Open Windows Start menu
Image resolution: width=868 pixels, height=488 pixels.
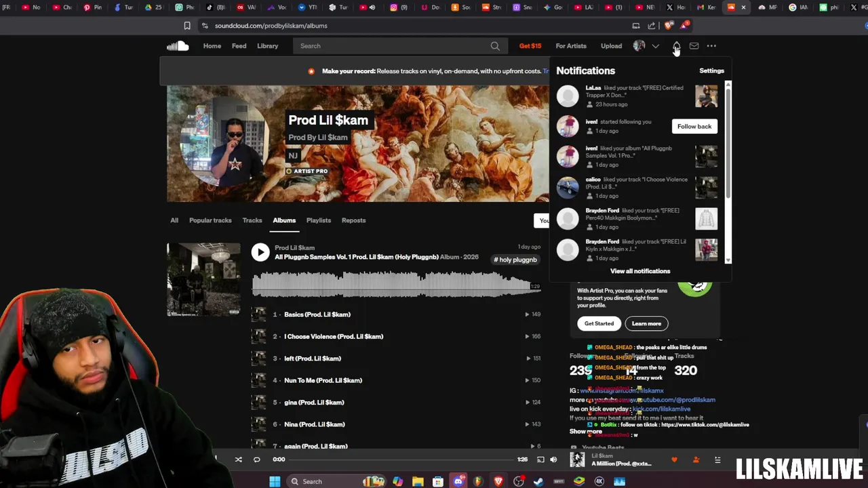coord(275,481)
